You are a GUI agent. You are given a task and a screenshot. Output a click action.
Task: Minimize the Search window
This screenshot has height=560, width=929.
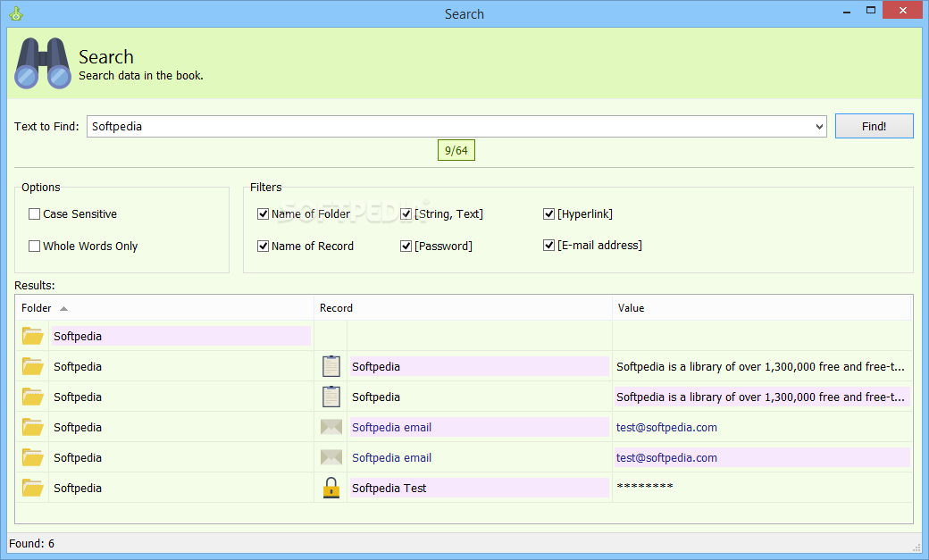click(x=847, y=11)
